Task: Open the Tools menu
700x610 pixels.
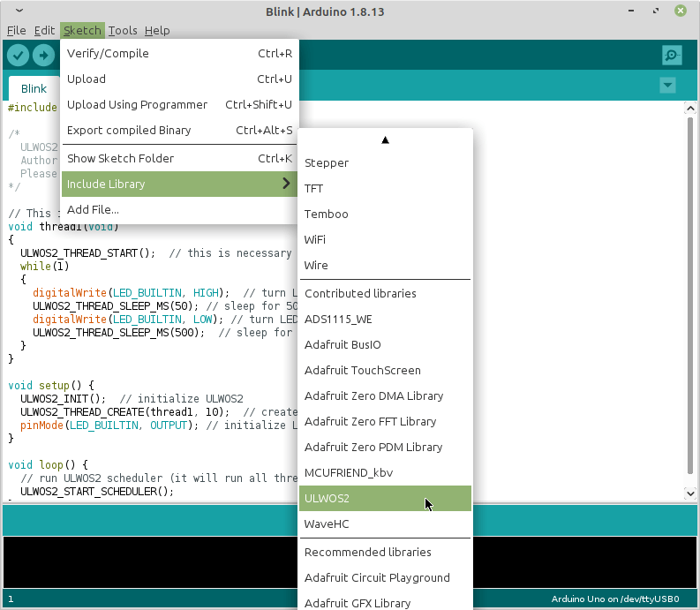Action: [x=123, y=31]
